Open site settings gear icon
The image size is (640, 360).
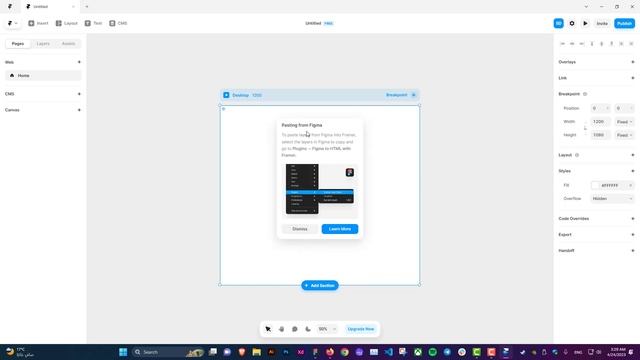point(572,23)
